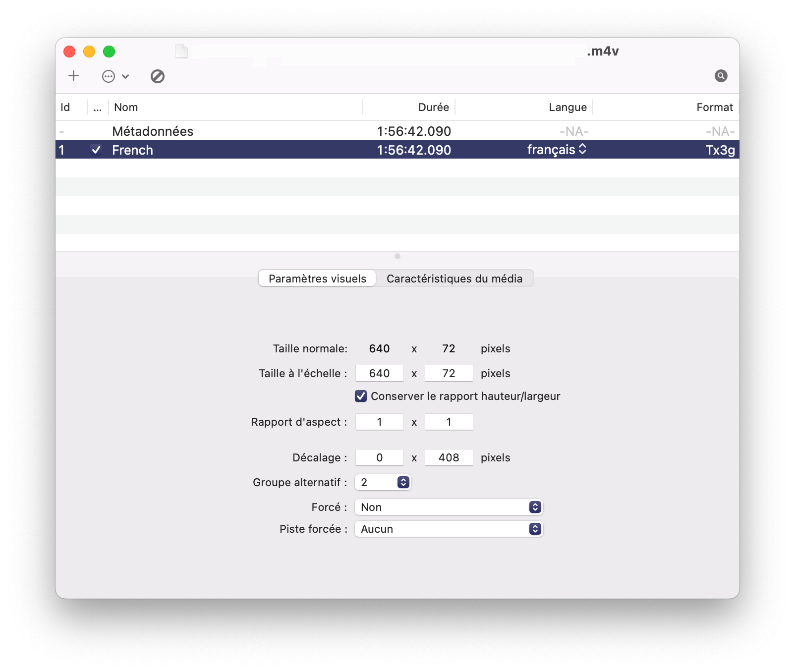795x672 pixels.
Task: Click the Taille à l'échelle height field 72
Action: (449, 373)
